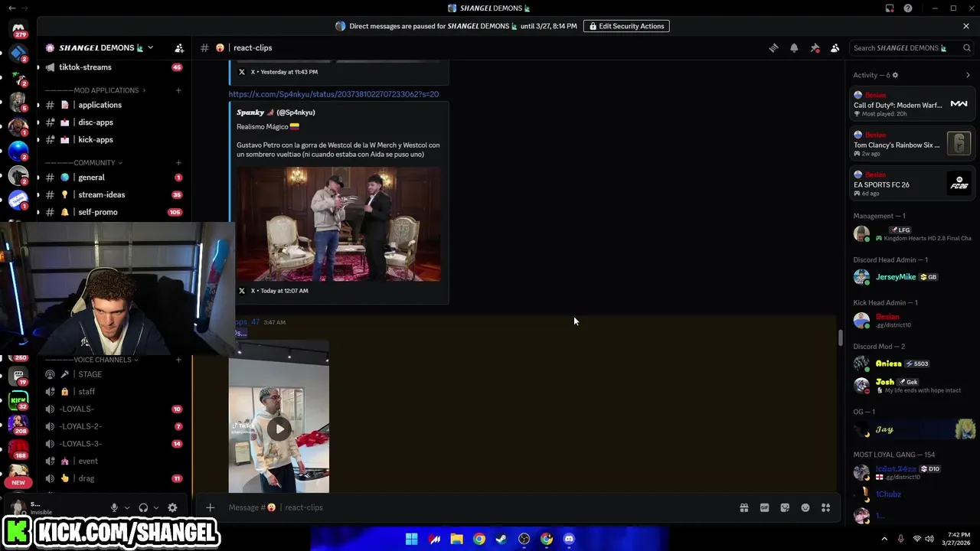This screenshot has height=551, width=980.
Task: Open Aniesa member profile
Action: click(x=912, y=364)
